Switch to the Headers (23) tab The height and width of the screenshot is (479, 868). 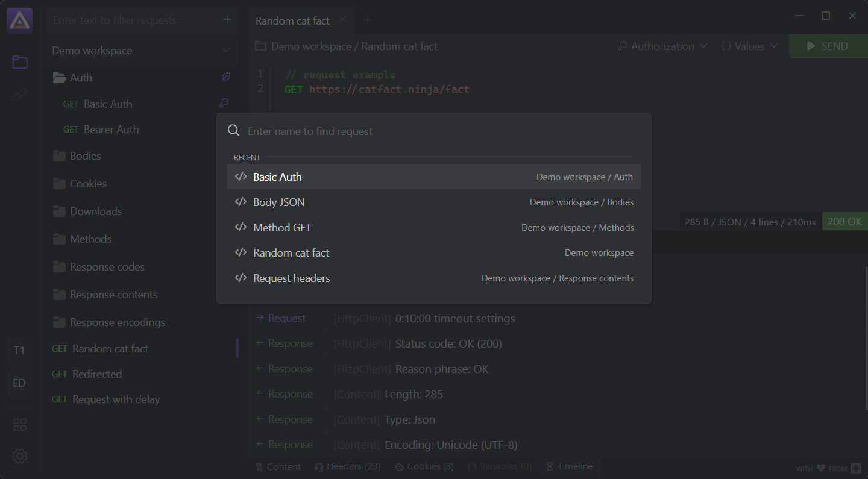[347, 466]
